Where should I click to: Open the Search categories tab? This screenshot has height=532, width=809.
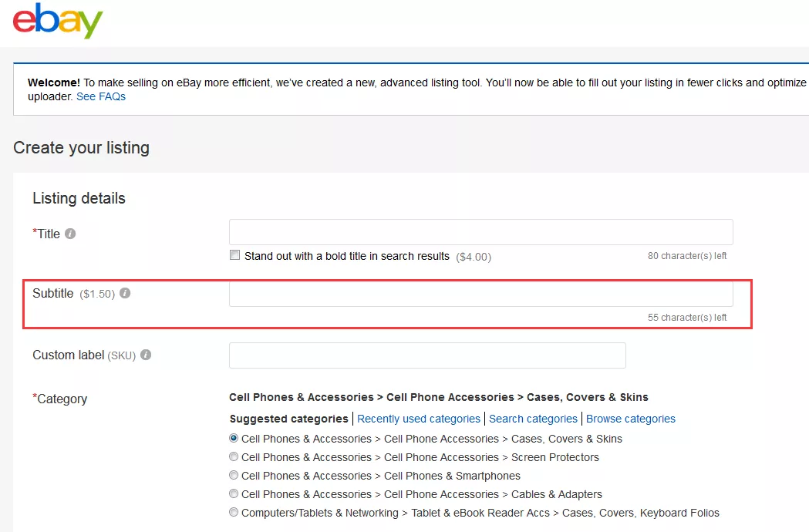coord(533,419)
